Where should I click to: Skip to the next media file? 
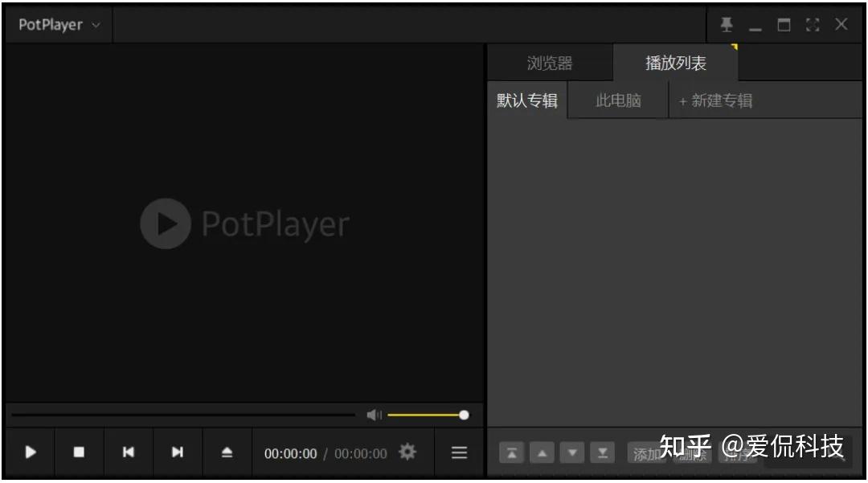(177, 452)
